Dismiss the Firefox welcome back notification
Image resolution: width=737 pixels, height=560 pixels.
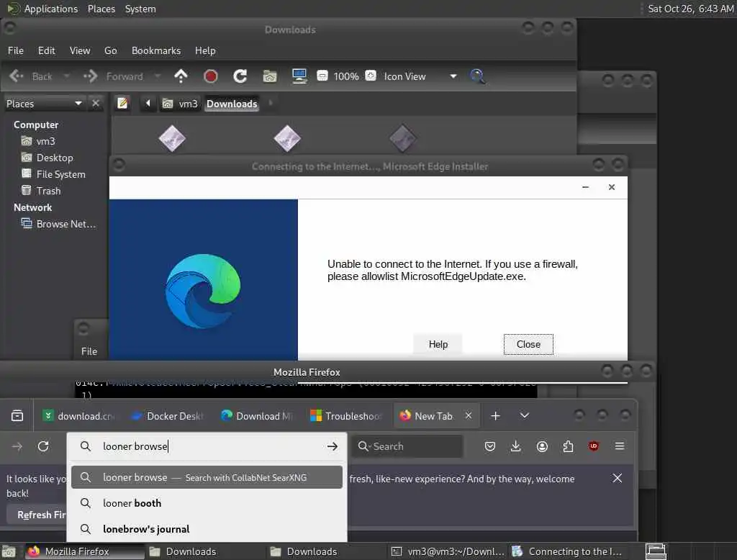click(x=617, y=478)
